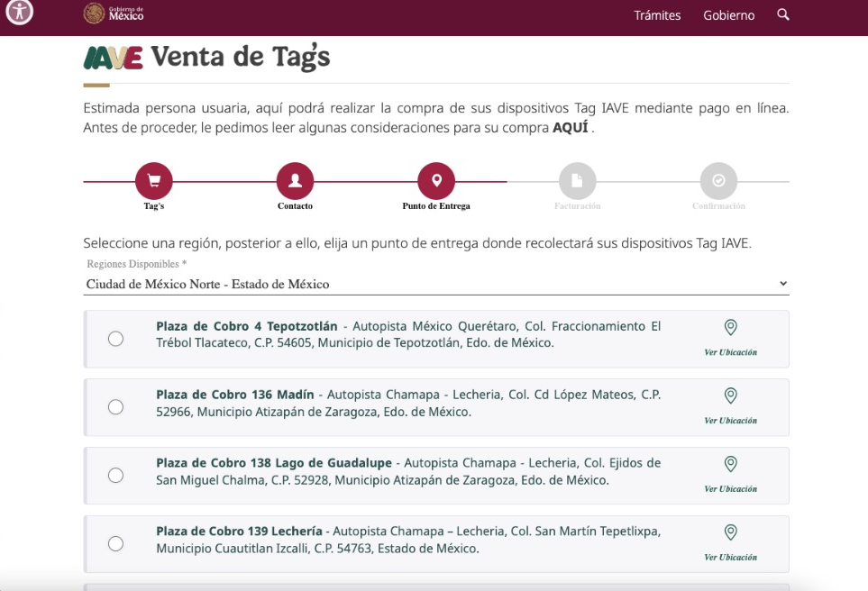Select Plaza de Cobro 136 Madín radio button
Image resolution: width=868 pixels, height=591 pixels.
115,407
